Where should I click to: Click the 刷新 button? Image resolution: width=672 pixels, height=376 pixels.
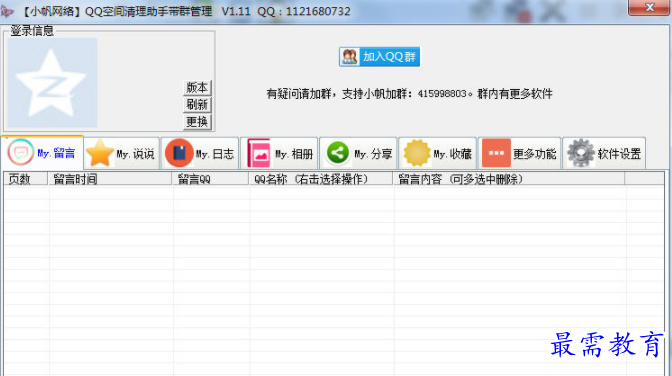[x=197, y=105]
